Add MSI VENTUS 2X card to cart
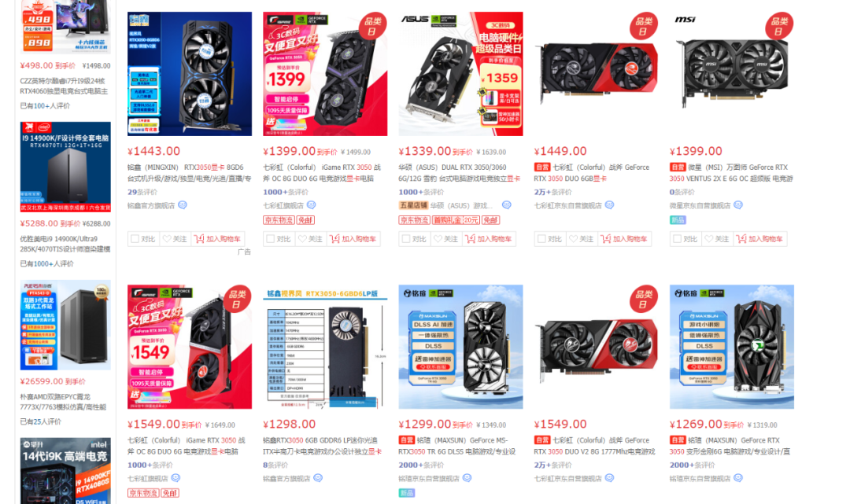This screenshot has height=504, width=850. click(x=760, y=239)
